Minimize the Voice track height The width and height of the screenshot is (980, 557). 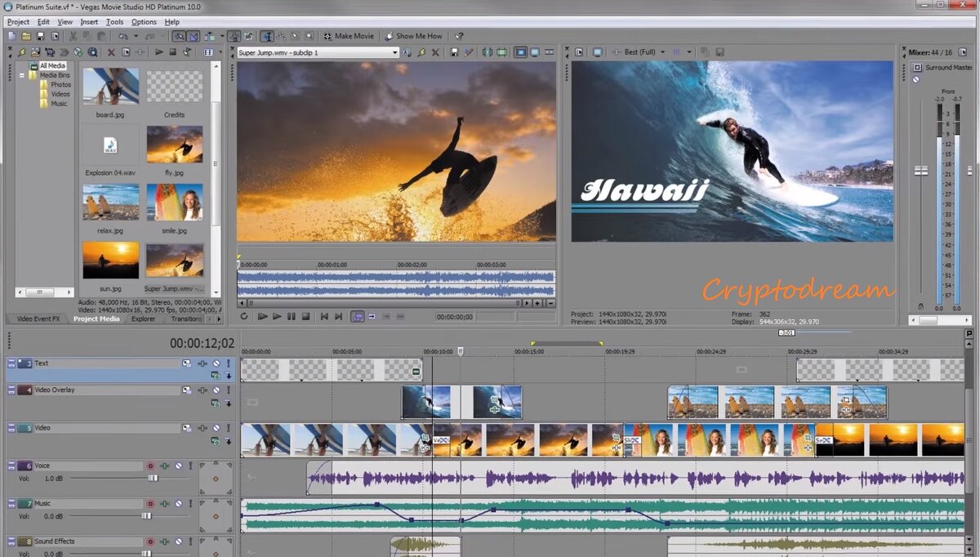pyautogui.click(x=11, y=464)
